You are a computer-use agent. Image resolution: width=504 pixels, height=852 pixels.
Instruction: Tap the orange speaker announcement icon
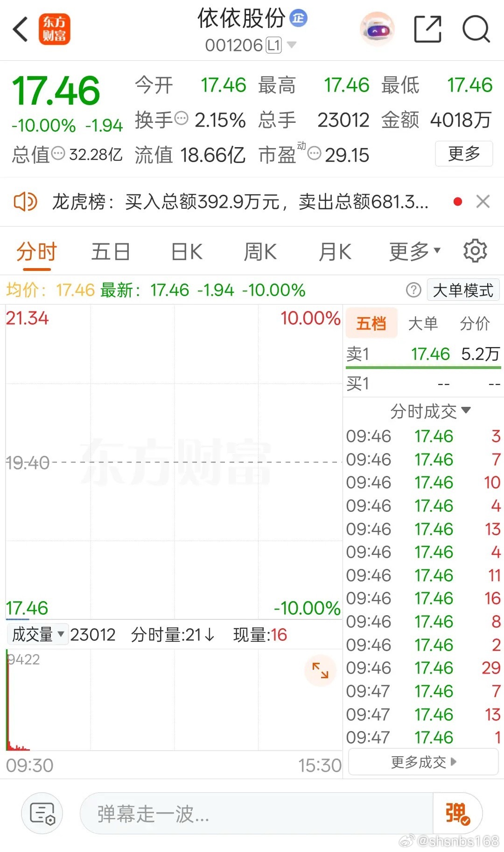25,202
